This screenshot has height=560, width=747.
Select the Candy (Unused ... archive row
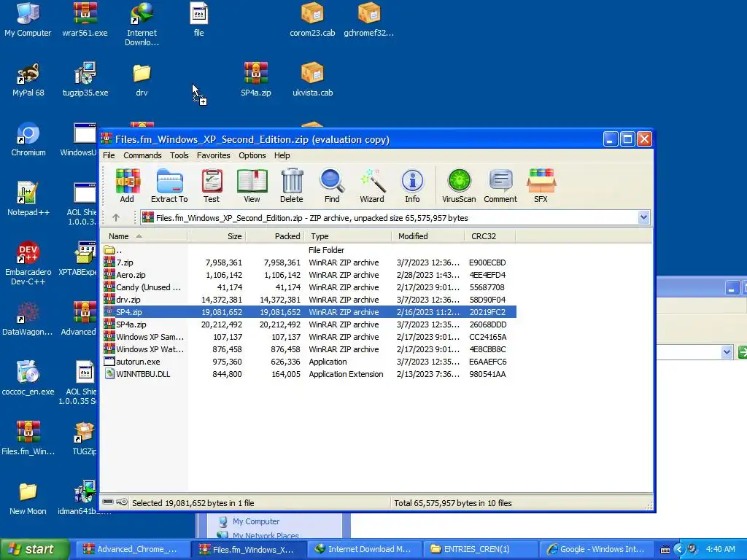click(x=309, y=287)
